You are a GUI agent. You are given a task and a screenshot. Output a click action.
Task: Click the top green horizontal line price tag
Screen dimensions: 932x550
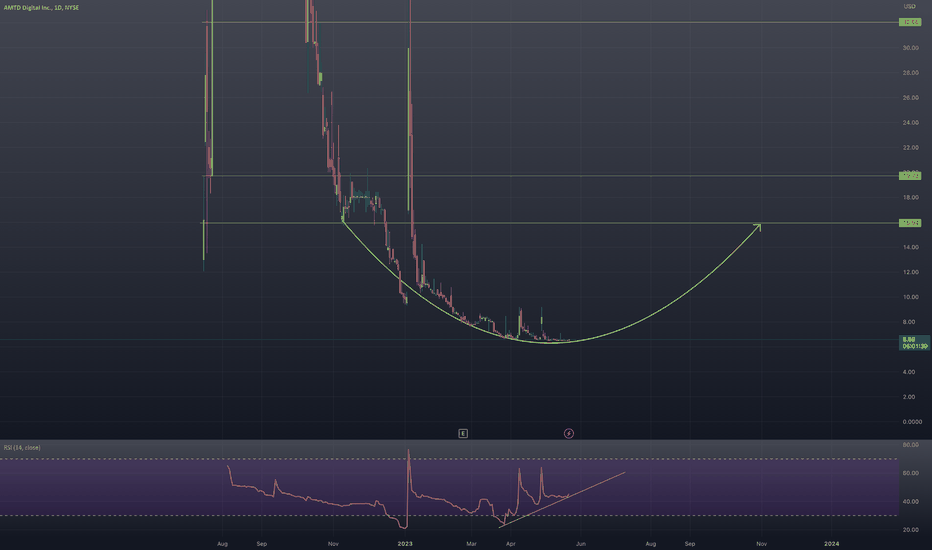tap(910, 22)
